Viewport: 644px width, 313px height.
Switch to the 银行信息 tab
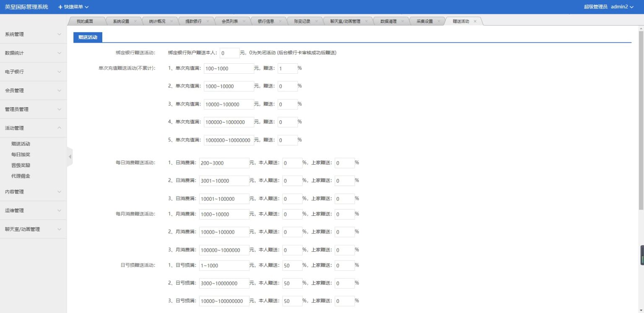266,21
